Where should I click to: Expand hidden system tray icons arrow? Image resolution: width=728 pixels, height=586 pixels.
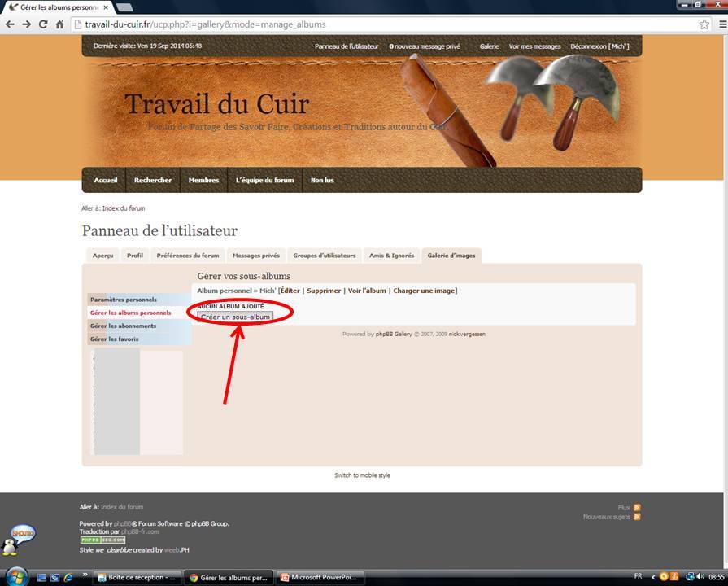[x=652, y=576]
